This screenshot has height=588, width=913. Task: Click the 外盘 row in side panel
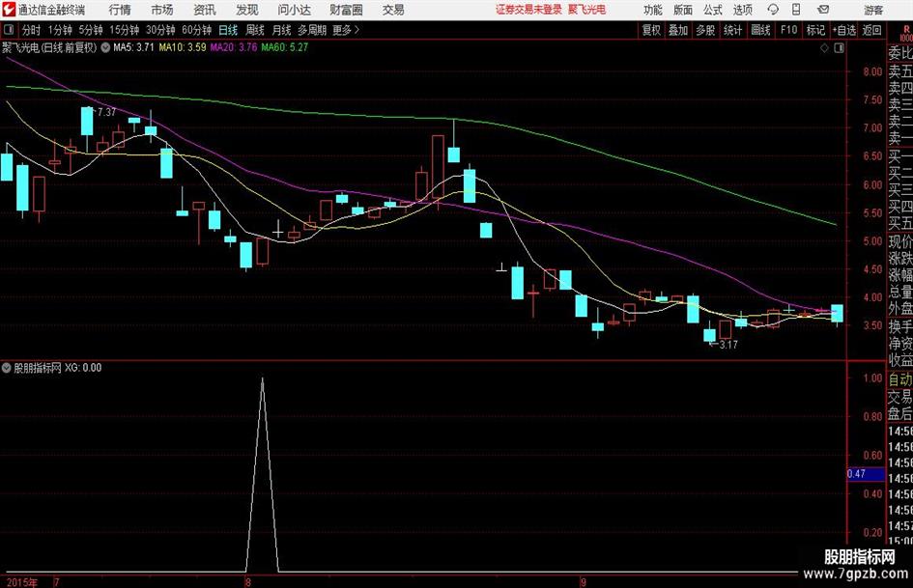tap(900, 309)
